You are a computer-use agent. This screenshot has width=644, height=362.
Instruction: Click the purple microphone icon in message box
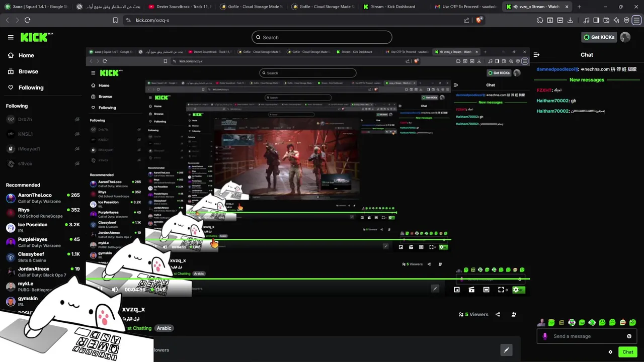click(x=545, y=336)
